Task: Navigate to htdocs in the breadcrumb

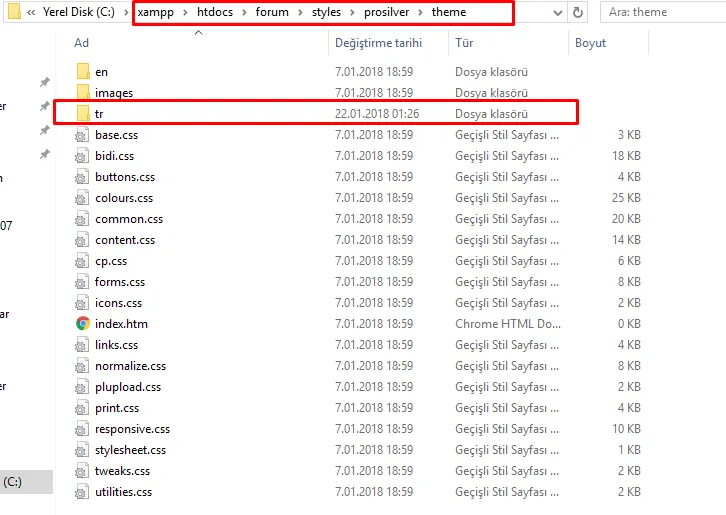Action: pyautogui.click(x=215, y=12)
